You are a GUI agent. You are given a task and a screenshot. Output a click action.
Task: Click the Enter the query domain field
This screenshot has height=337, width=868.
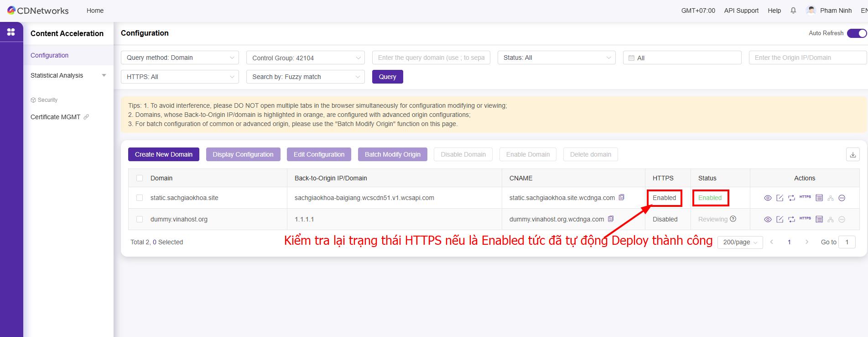click(x=431, y=58)
